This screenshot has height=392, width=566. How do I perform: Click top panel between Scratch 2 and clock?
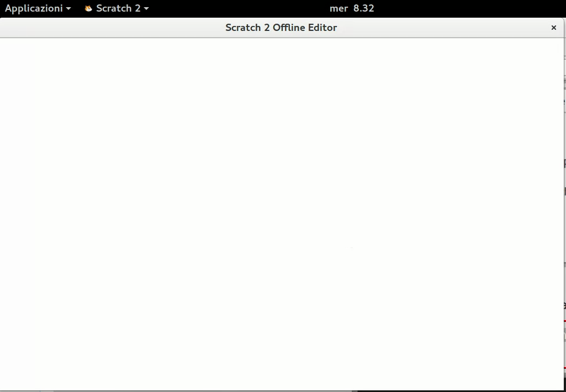pyautogui.click(x=237, y=8)
